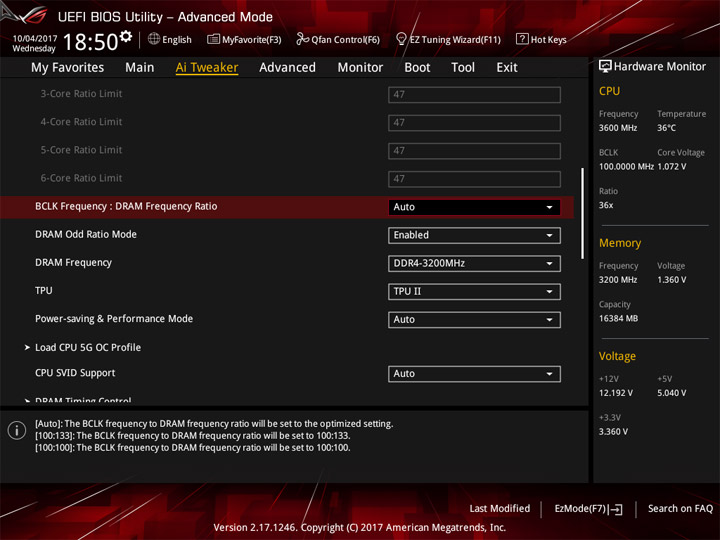Click CPU temperature value 36°C
720x540 pixels.
(666, 128)
